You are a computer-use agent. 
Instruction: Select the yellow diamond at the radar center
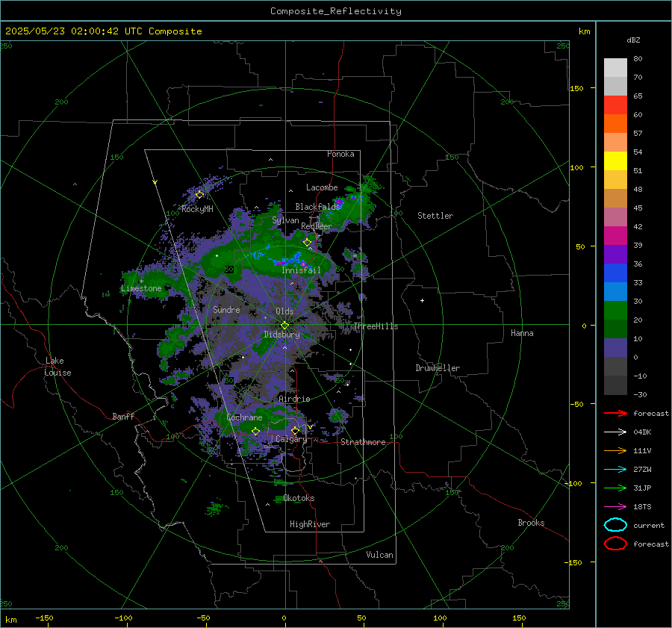(284, 326)
